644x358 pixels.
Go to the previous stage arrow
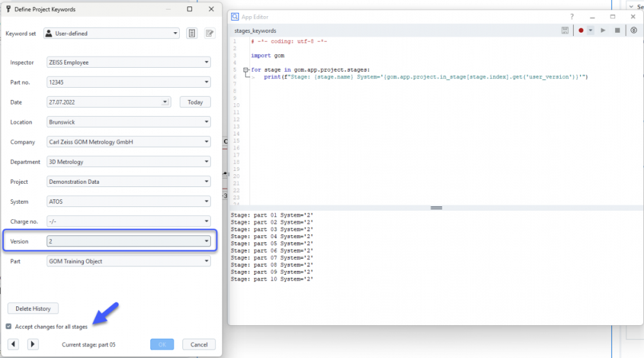[14, 344]
